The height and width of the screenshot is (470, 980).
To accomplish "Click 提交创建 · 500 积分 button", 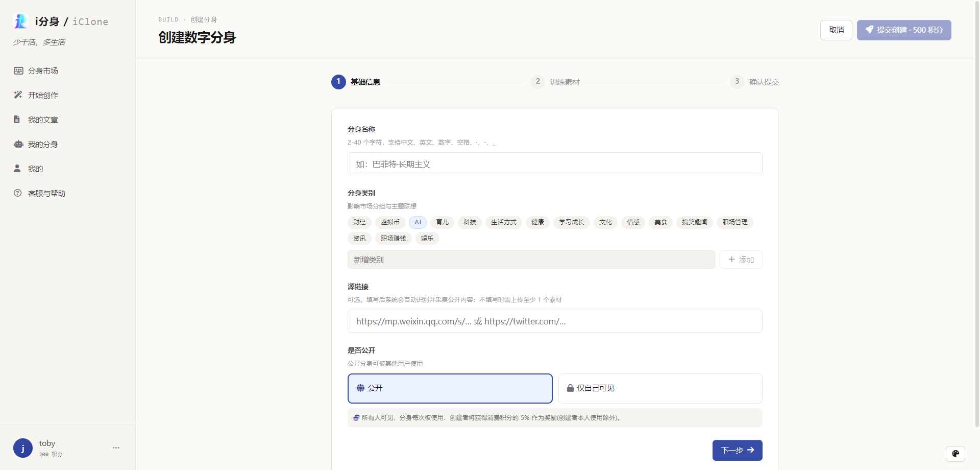I will tap(904, 30).
